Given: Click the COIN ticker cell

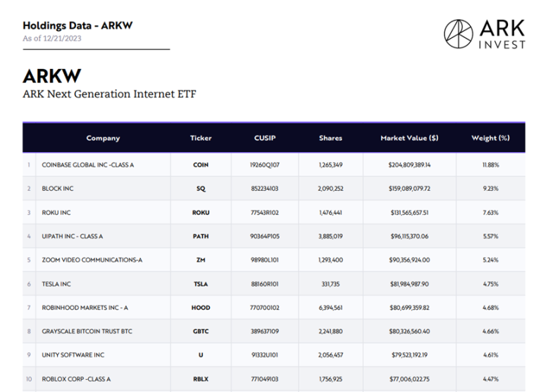Looking at the screenshot, I should 201,165.
